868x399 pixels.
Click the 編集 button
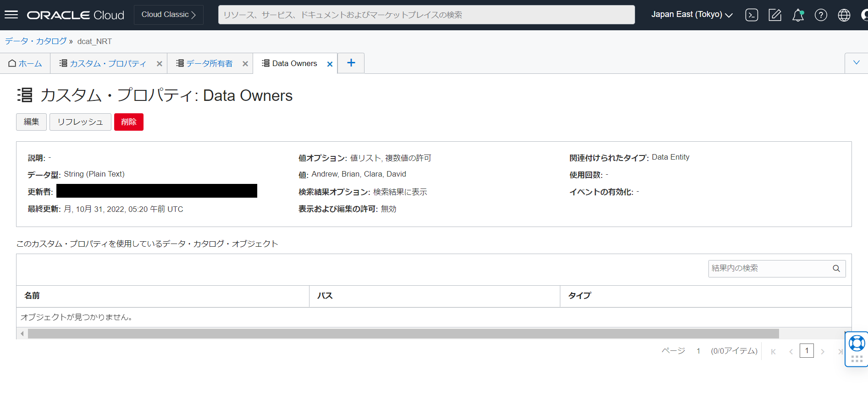coord(32,122)
